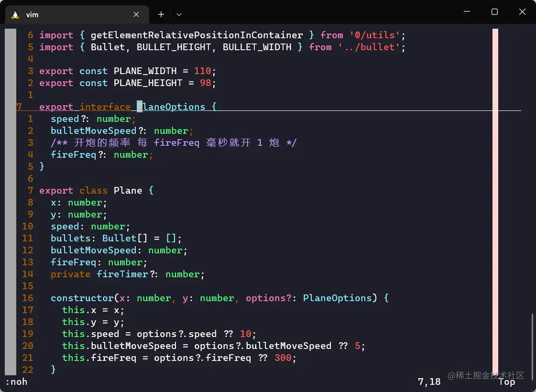Click 'bulletMoveSpeed: number;' class property
Image resolution: width=536 pixels, height=392 pixels.
[119, 250]
